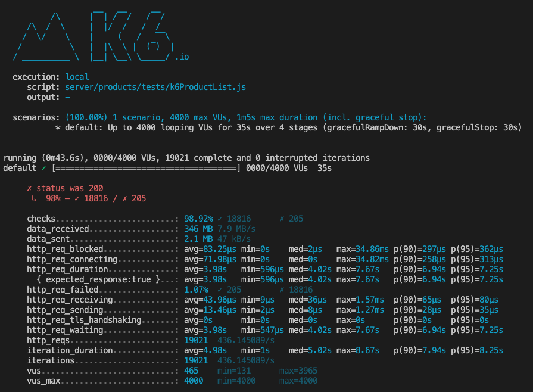
Task: Click the 'http_req_receiving' metric label
Action: point(70,300)
